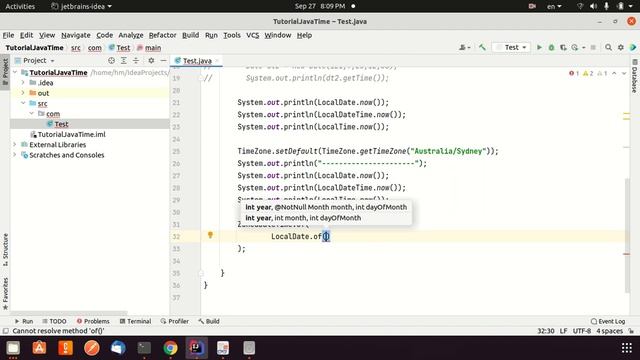The height and width of the screenshot is (360, 640).
Task: Run the Test configuration with play button
Action: (x=539, y=47)
